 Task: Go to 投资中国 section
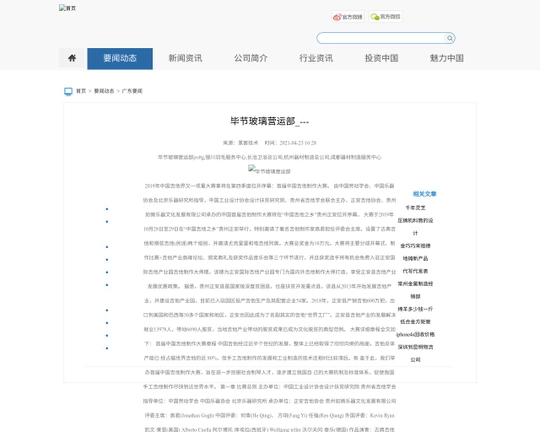(382, 59)
